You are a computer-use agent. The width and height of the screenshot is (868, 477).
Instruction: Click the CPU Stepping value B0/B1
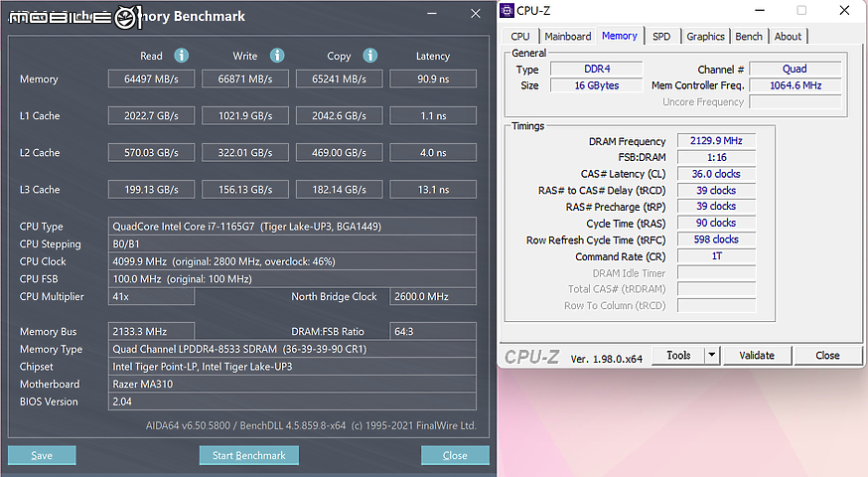tap(292, 243)
